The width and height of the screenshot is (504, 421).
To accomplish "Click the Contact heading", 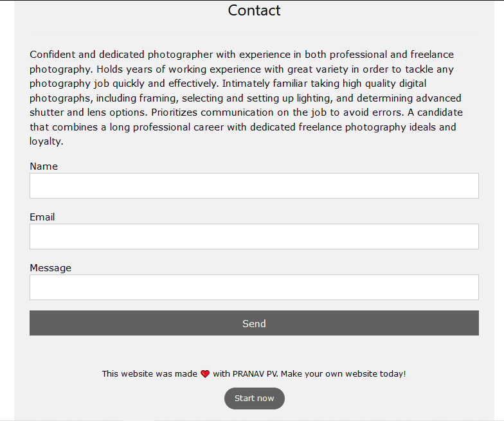I will 254,11.
